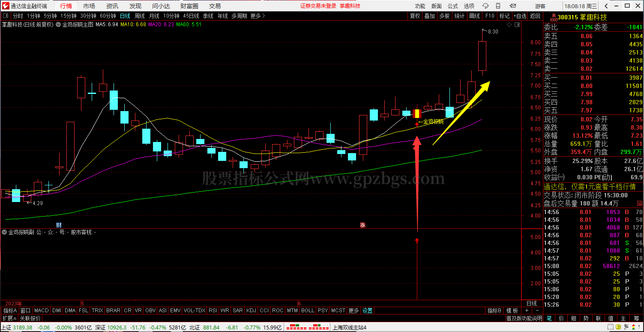Toggle right panel icon beside diamond marker
644x332 pixels.
coord(516,25)
